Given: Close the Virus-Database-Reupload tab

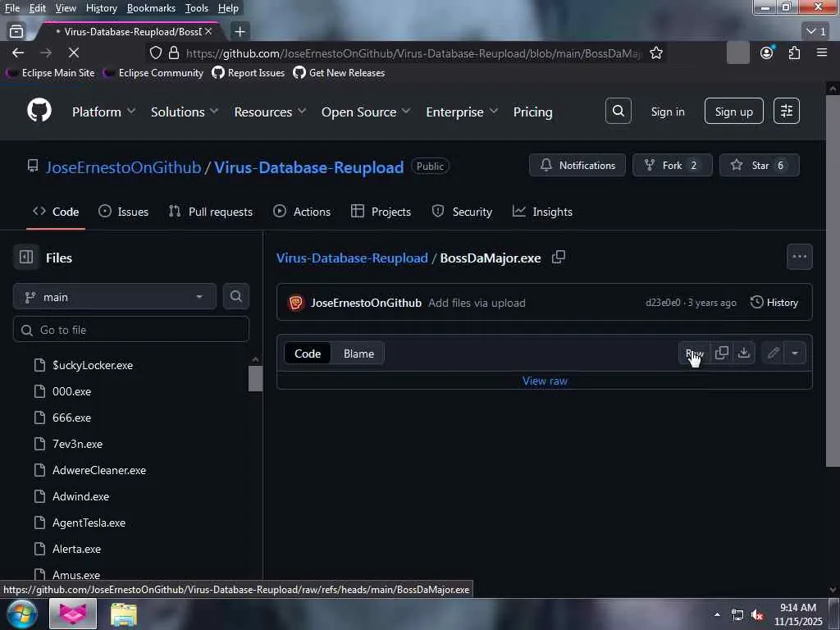Looking at the screenshot, I should point(208,32).
